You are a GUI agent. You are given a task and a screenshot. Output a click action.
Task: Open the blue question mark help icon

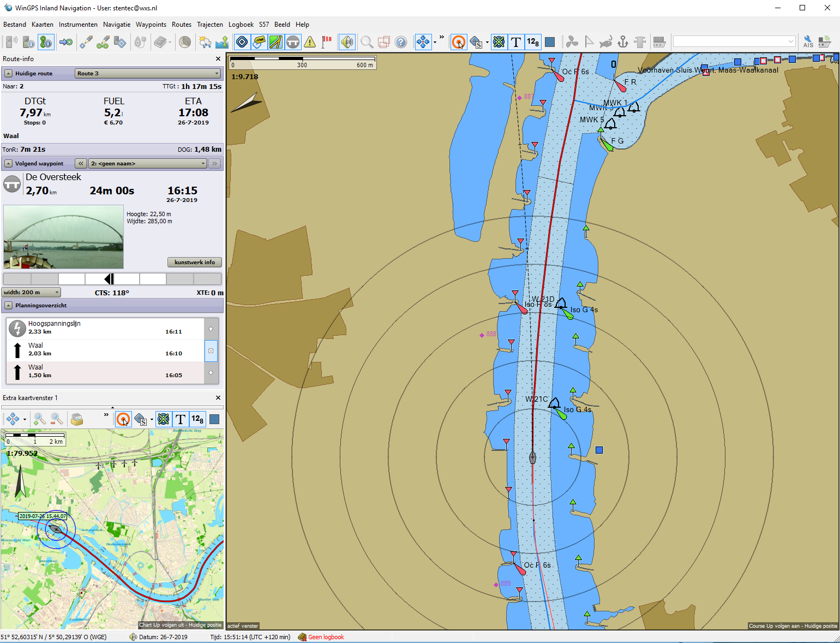pos(401,42)
